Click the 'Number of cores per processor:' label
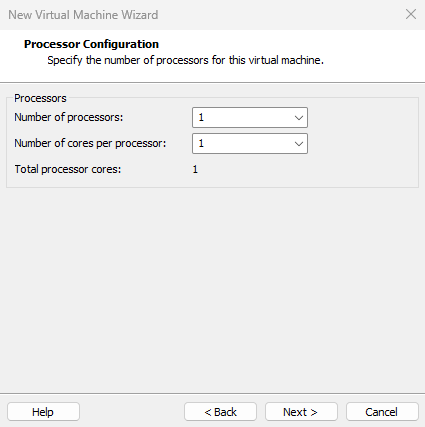 (90, 143)
